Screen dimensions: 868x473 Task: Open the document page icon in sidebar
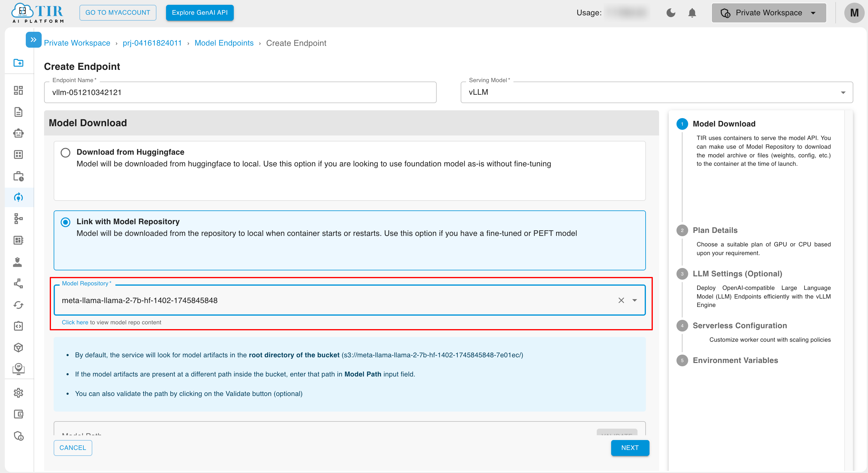click(19, 112)
